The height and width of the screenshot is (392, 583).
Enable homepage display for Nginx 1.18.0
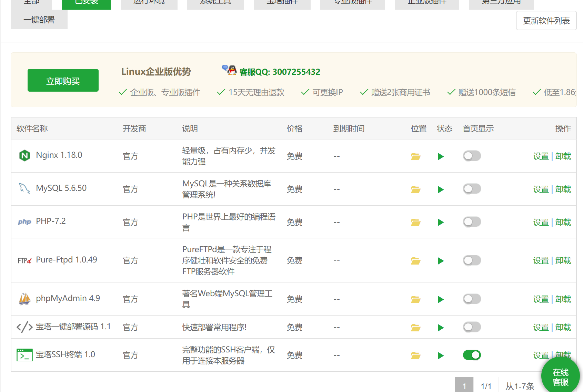(472, 156)
